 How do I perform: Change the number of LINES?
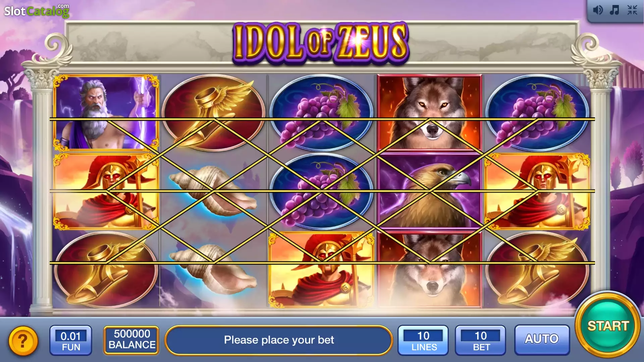point(423,340)
